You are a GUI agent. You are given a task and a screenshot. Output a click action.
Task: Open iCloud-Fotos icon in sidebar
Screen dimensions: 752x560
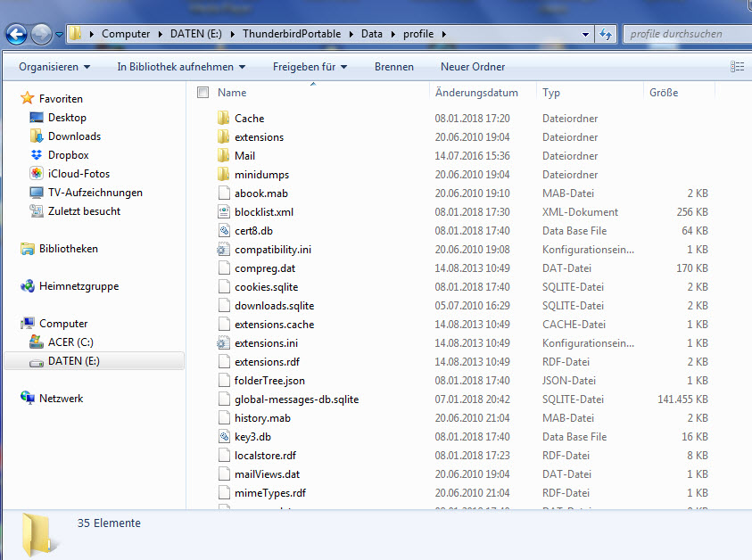click(x=37, y=174)
